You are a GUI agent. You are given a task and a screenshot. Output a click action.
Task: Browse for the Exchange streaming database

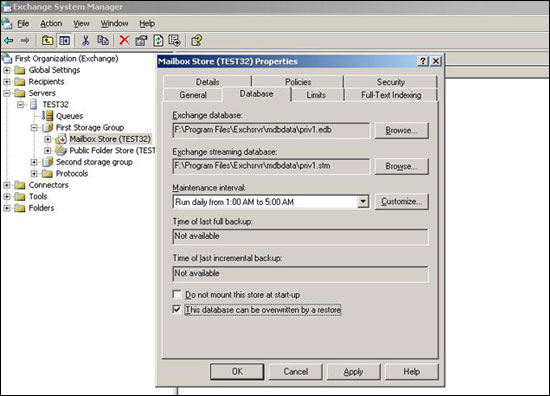(x=401, y=166)
